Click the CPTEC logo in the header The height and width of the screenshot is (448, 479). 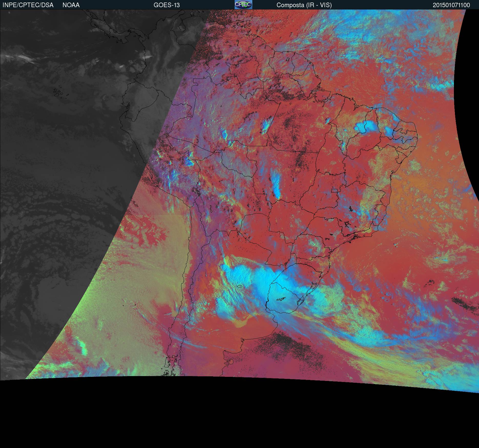(243, 5)
